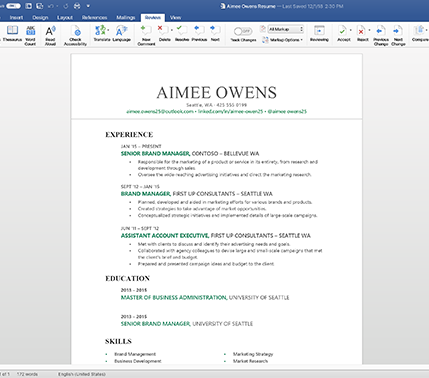Viewport: 429px width, 378px height.
Task: Open the All Markup dropdown
Action: 286,29
